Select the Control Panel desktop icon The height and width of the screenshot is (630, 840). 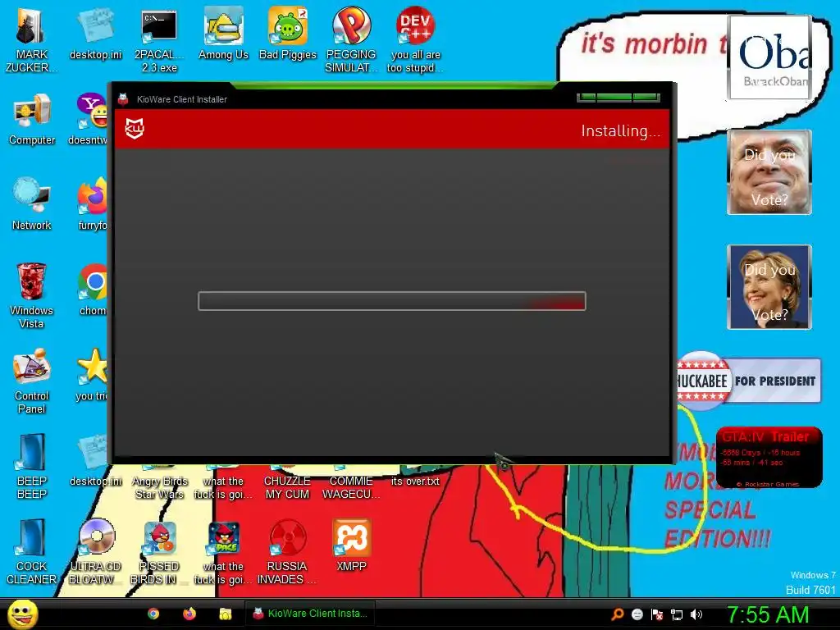[x=32, y=381]
